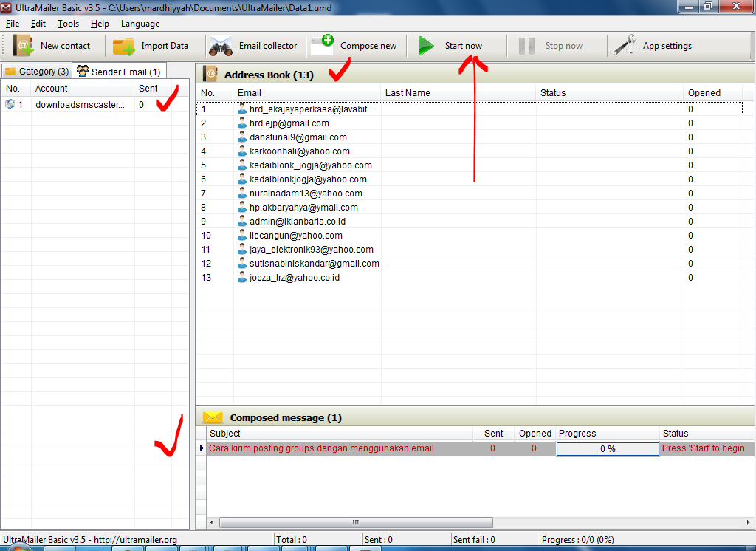This screenshot has width=756, height=551.
Task: Click the UltraMailer title bar app icon
Action: [x=6, y=7]
